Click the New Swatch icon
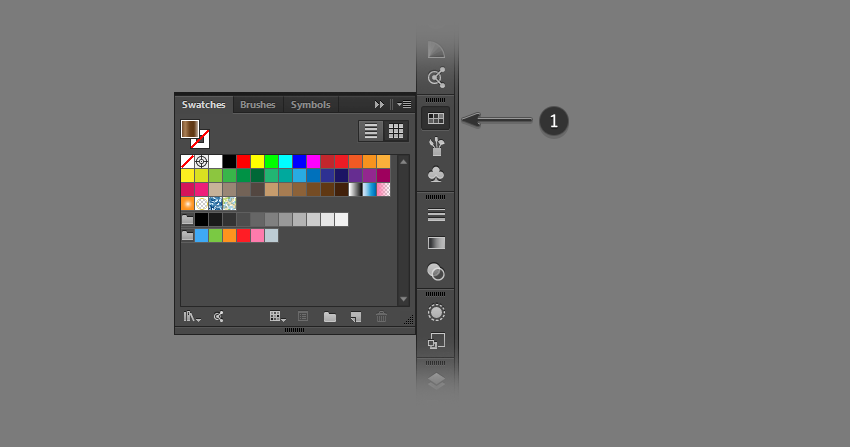This screenshot has height=447, width=850. [x=355, y=317]
